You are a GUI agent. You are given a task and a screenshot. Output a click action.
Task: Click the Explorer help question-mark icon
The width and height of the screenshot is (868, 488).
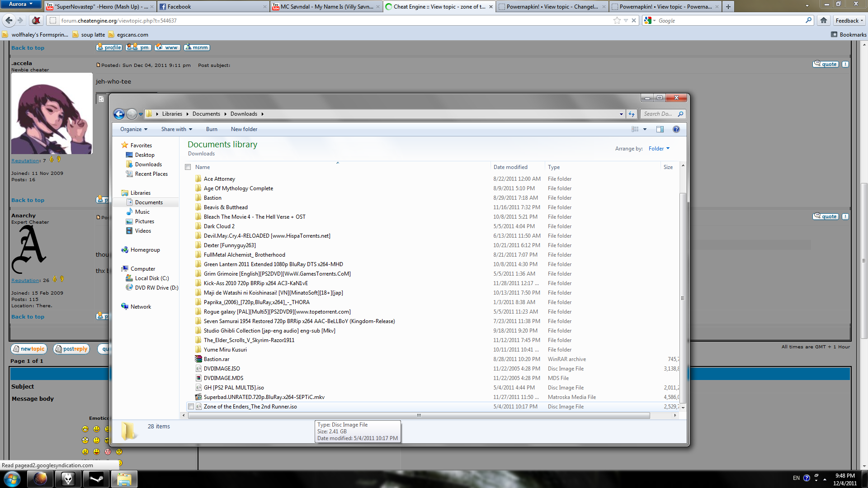(676, 129)
